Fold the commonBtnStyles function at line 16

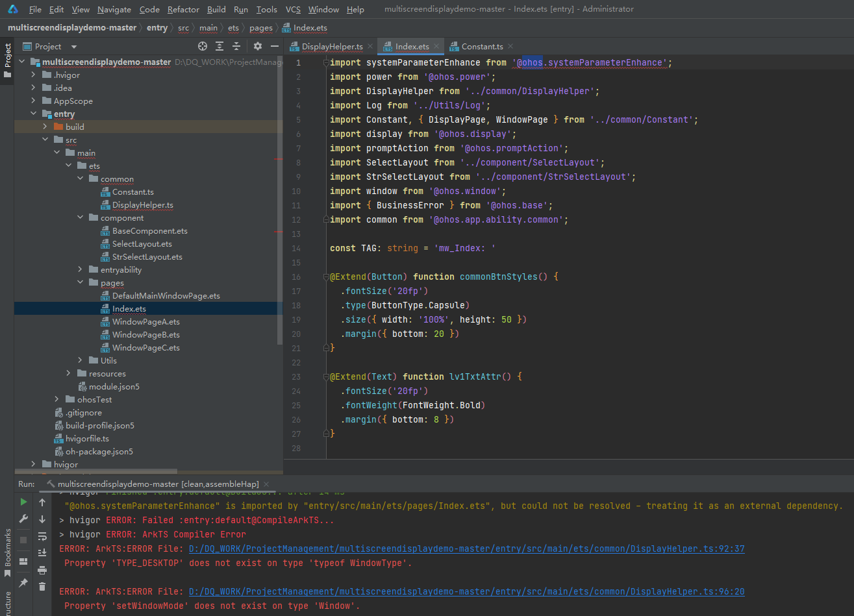coord(325,277)
